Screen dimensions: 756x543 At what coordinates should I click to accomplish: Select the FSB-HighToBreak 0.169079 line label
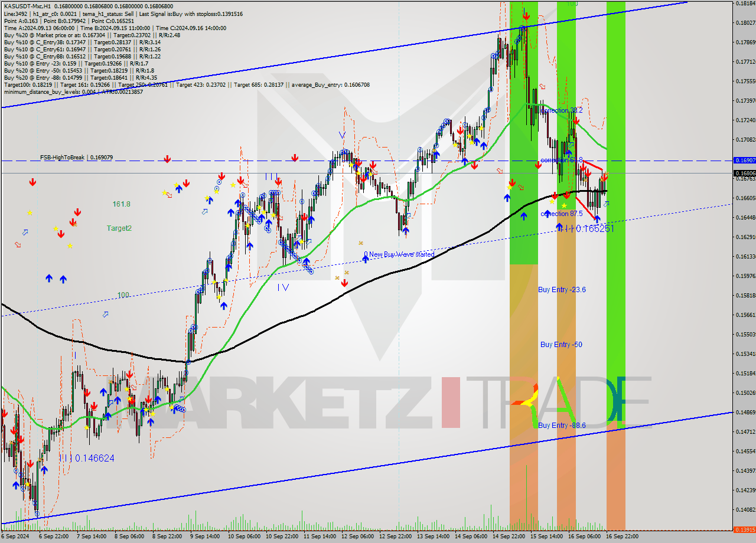[x=76, y=158]
